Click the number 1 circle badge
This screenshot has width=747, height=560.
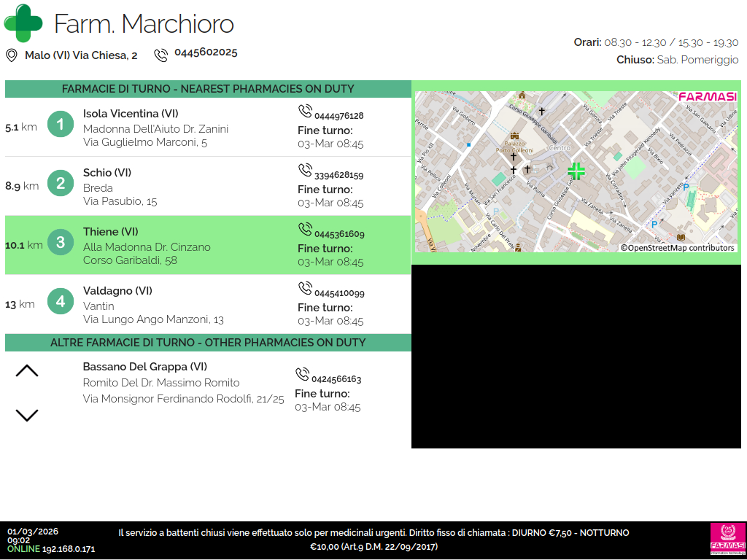point(61,125)
